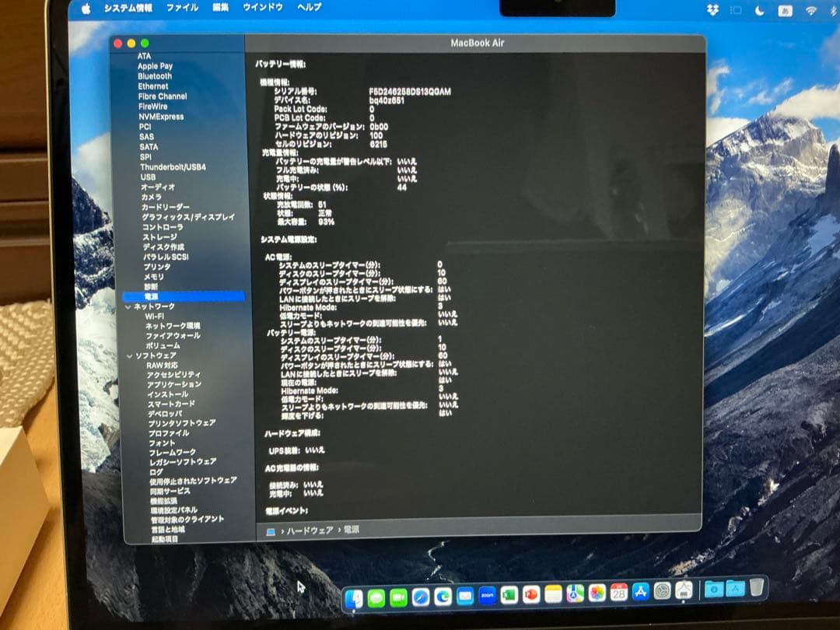
Task: Open the Notes app in the Dock
Action: (553, 593)
